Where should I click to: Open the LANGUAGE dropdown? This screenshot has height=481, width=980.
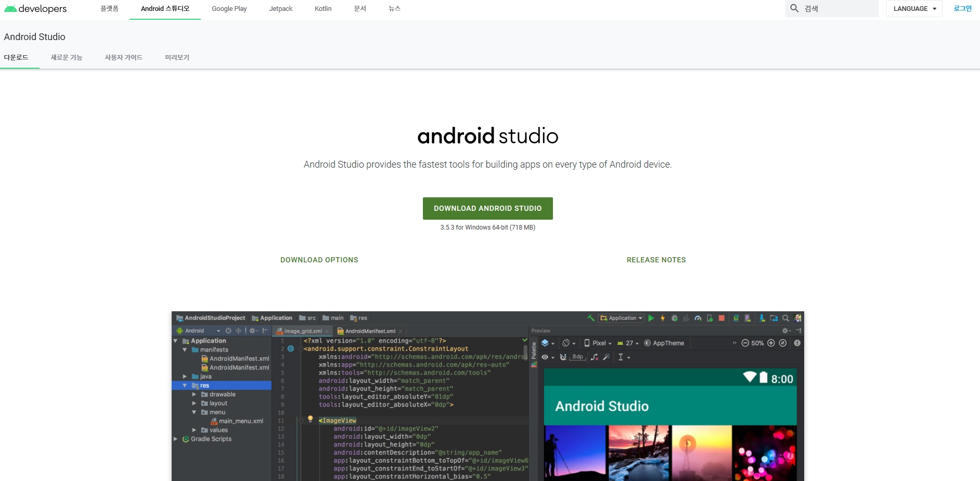914,8
